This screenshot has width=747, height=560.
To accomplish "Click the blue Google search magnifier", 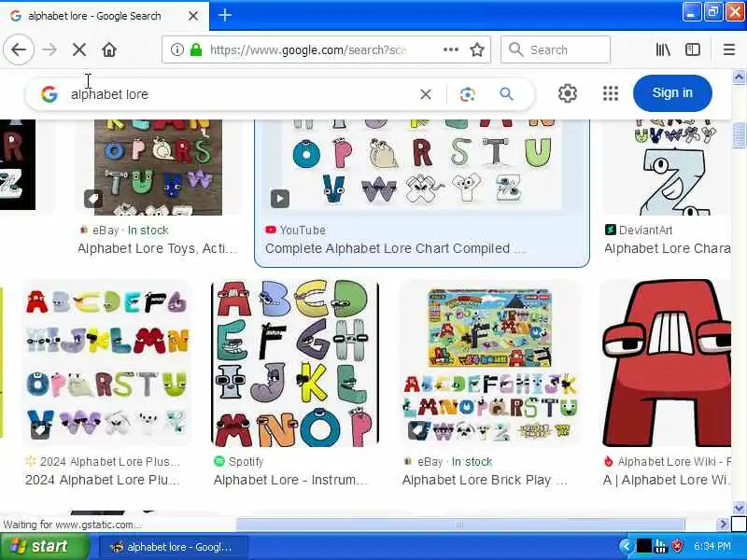I will tap(506, 94).
